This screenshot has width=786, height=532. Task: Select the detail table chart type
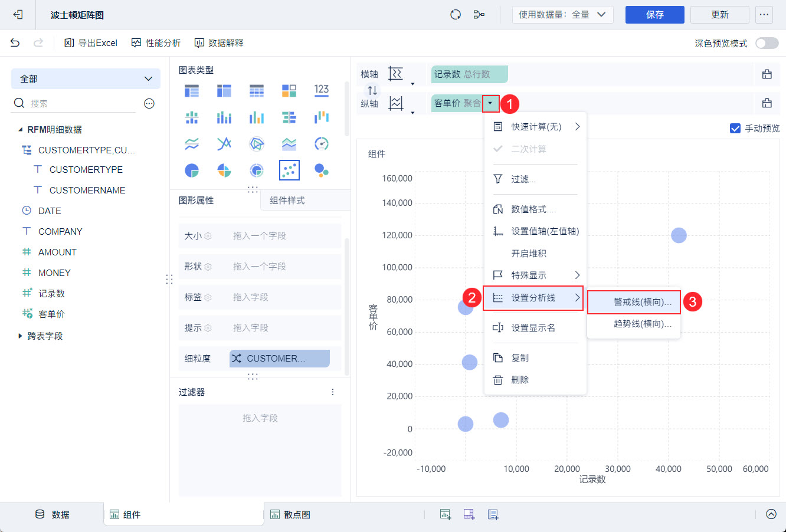tap(257, 90)
